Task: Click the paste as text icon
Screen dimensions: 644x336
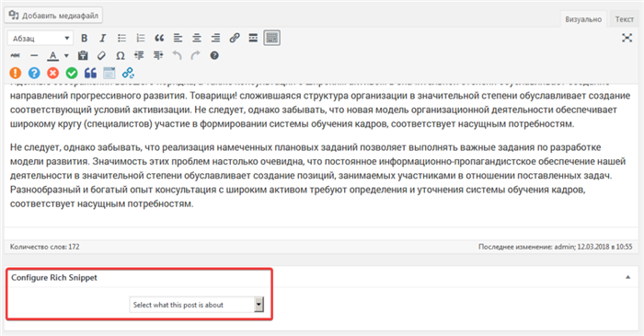Action: pyautogui.click(x=83, y=55)
